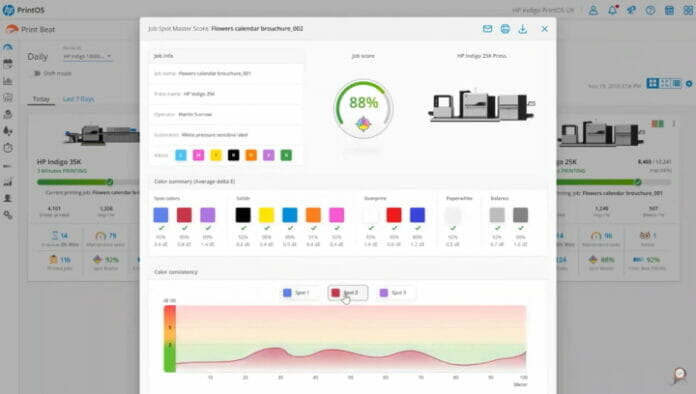Open the device selector dropdown

coord(87,56)
